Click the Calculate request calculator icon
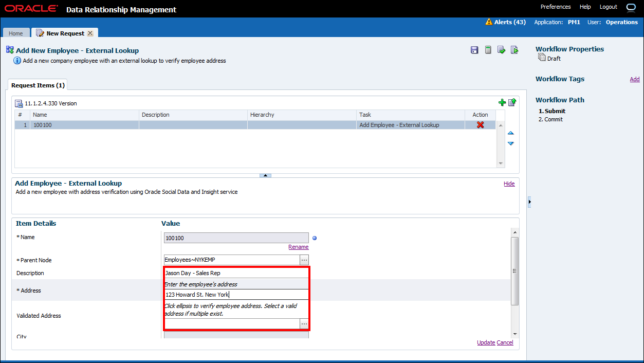 pyautogui.click(x=488, y=50)
